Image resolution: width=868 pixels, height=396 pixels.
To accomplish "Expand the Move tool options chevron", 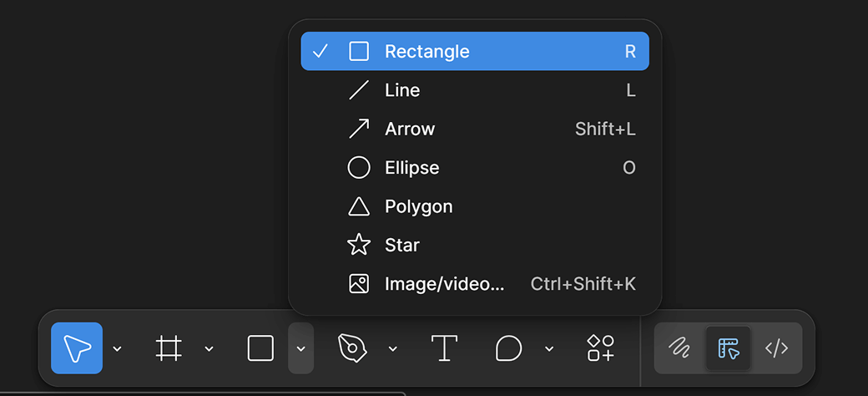I will [118, 348].
